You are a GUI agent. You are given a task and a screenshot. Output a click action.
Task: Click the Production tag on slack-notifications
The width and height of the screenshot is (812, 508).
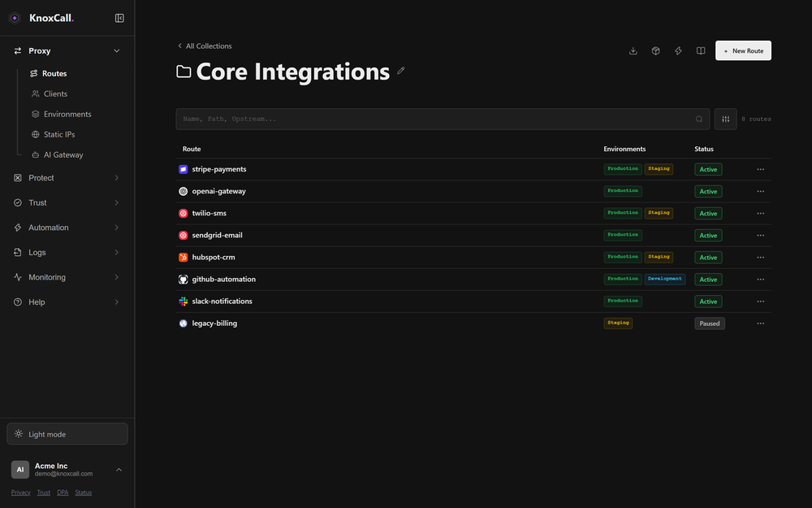coord(623,302)
